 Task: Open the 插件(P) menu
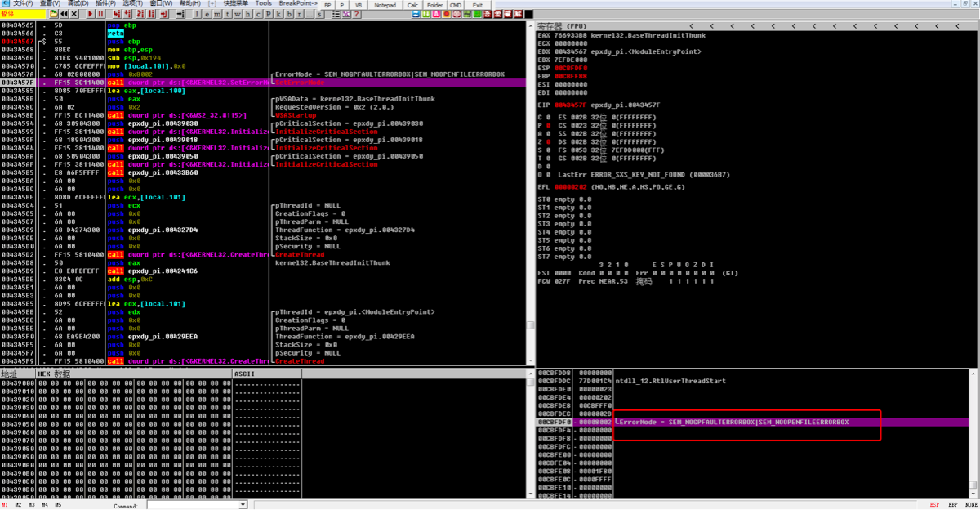click(x=105, y=3)
